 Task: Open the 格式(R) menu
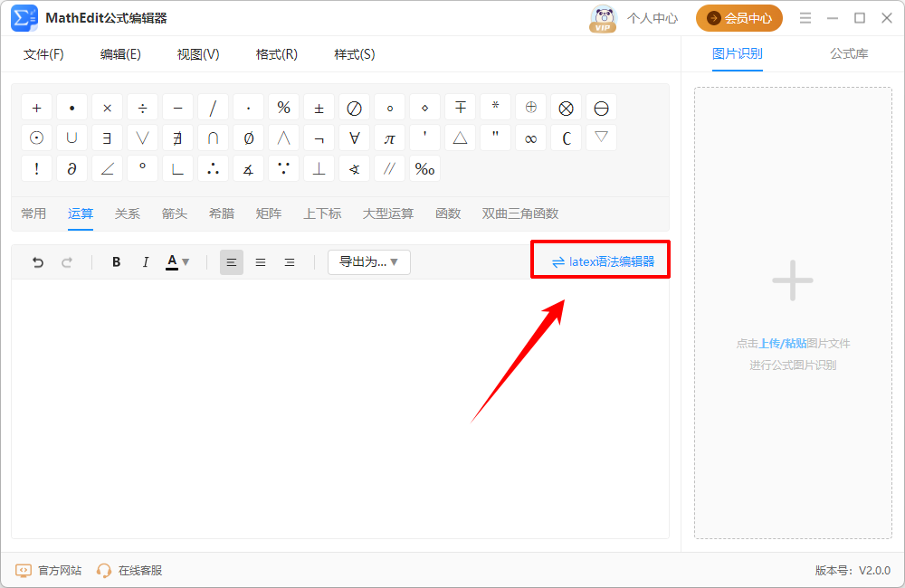276,54
